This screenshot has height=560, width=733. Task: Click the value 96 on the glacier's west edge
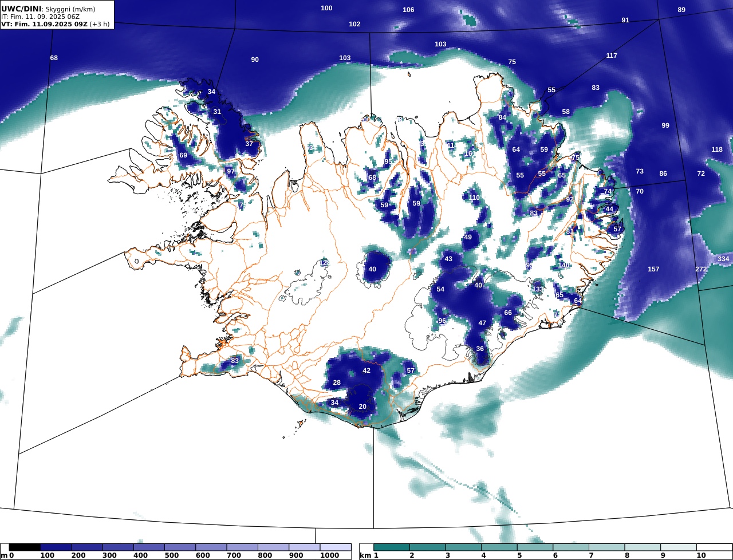[x=442, y=321]
